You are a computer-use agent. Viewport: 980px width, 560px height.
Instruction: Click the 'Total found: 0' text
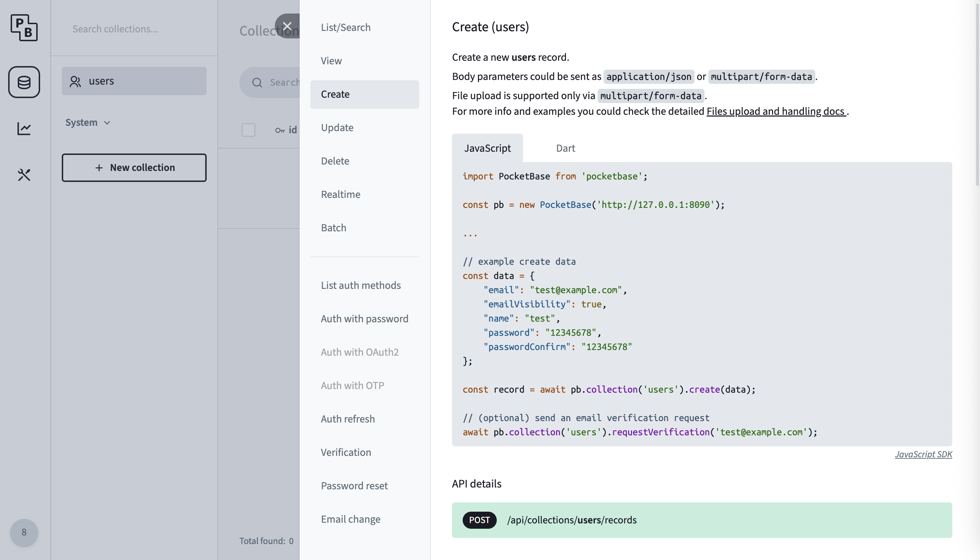point(266,541)
